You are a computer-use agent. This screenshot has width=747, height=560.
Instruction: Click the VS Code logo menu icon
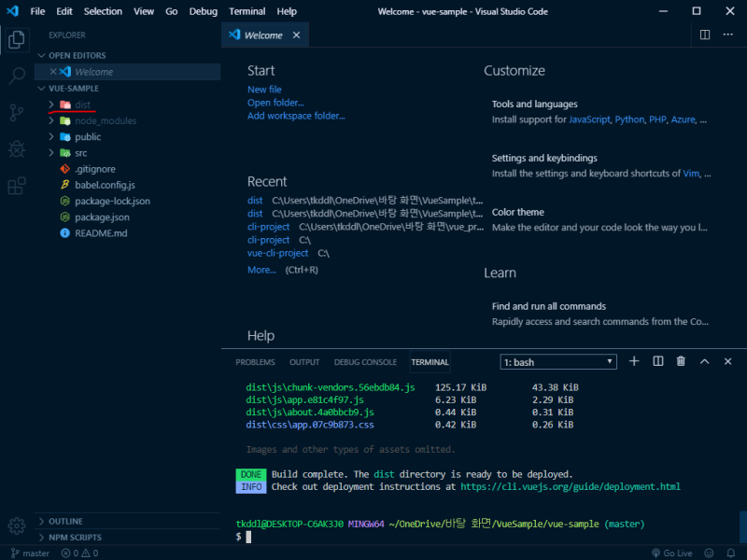13,11
